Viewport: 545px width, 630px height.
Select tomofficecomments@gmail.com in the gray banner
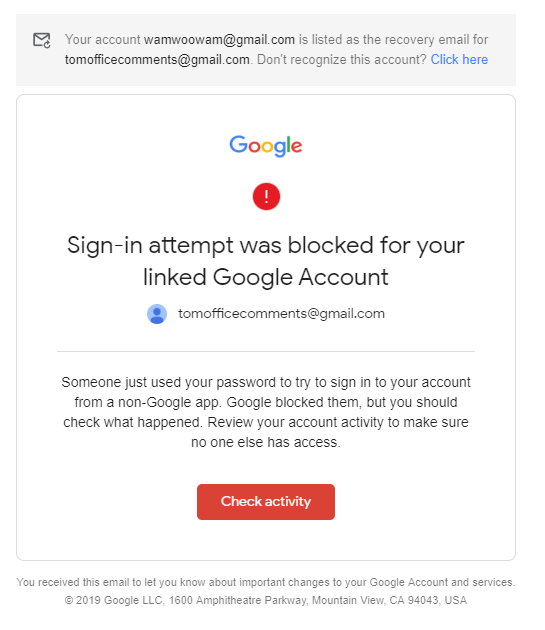click(157, 59)
